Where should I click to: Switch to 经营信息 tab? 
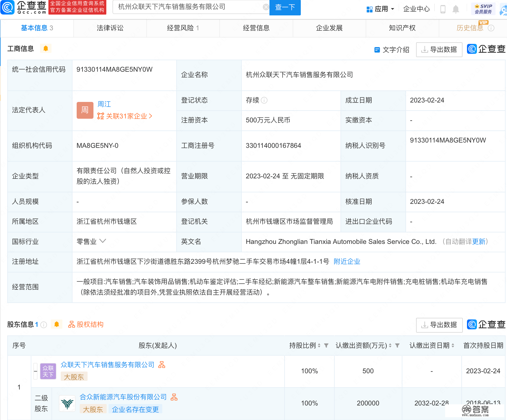(256, 28)
